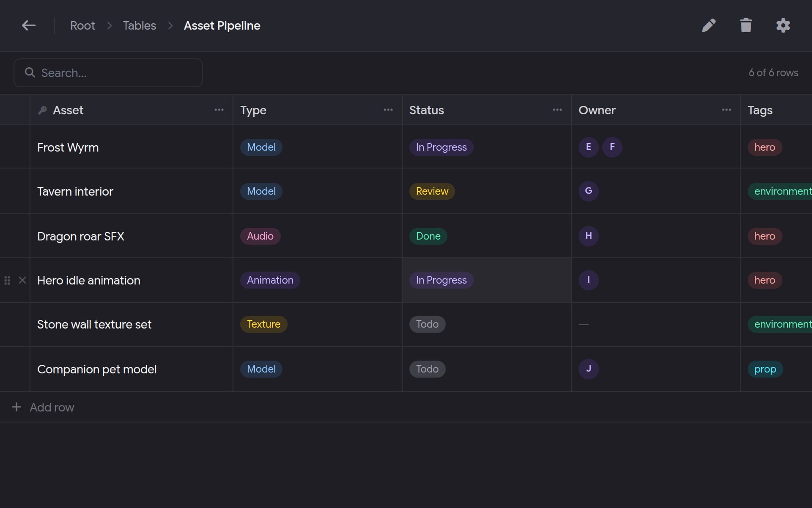Screen dimensions: 812x508
Task: Remove Hero idle animation row with X
Action: point(22,280)
